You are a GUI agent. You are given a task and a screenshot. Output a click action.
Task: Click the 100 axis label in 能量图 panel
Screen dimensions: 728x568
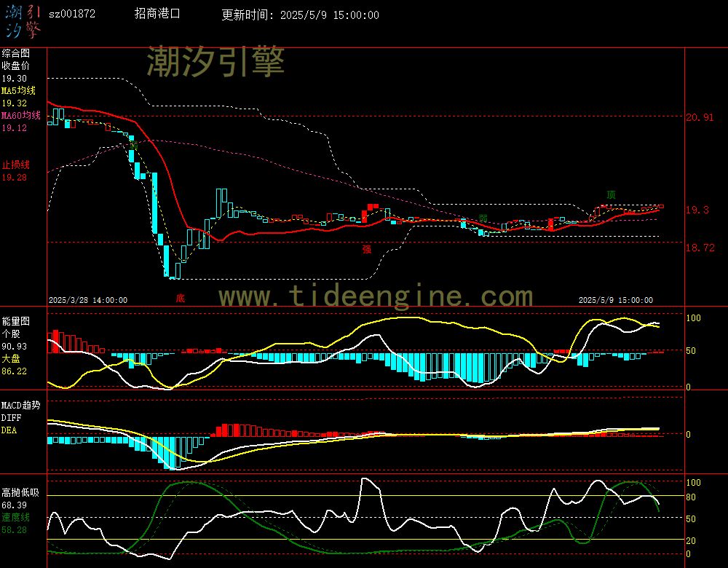(x=694, y=318)
